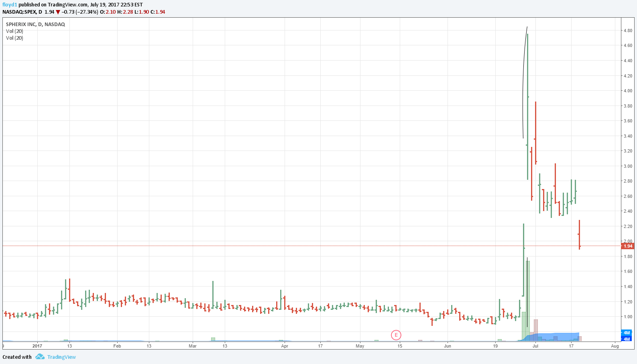
Task: Click the red down-triangle change indicator
Action: click(58, 12)
